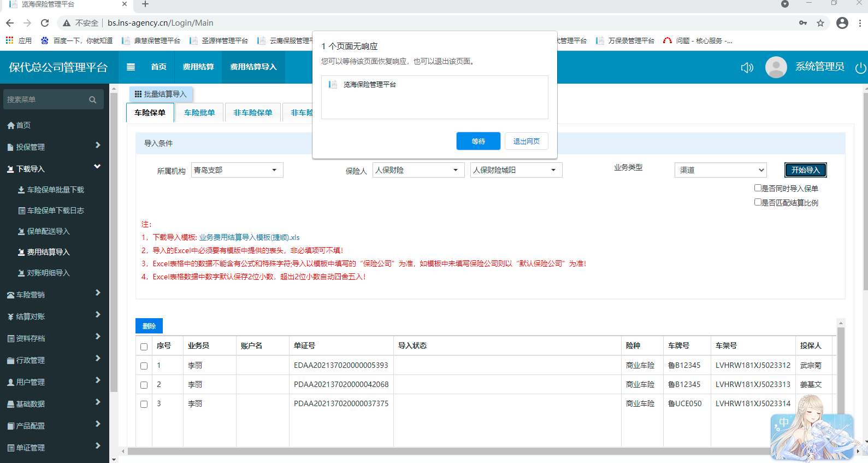Click the speaker notification icon
The width and height of the screenshot is (868, 463).
pos(747,67)
